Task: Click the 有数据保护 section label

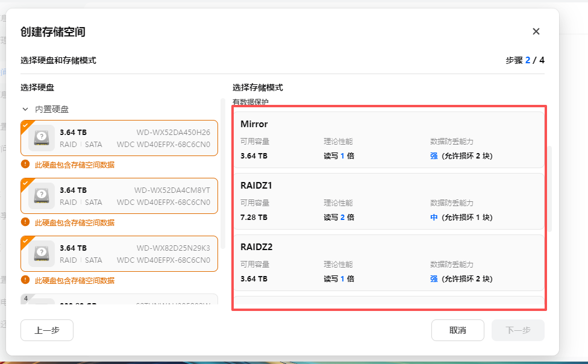Action: point(251,102)
